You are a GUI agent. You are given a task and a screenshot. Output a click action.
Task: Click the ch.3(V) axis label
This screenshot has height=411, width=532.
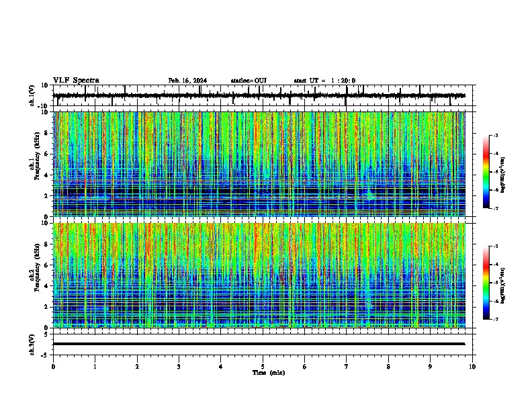[x=32, y=345]
